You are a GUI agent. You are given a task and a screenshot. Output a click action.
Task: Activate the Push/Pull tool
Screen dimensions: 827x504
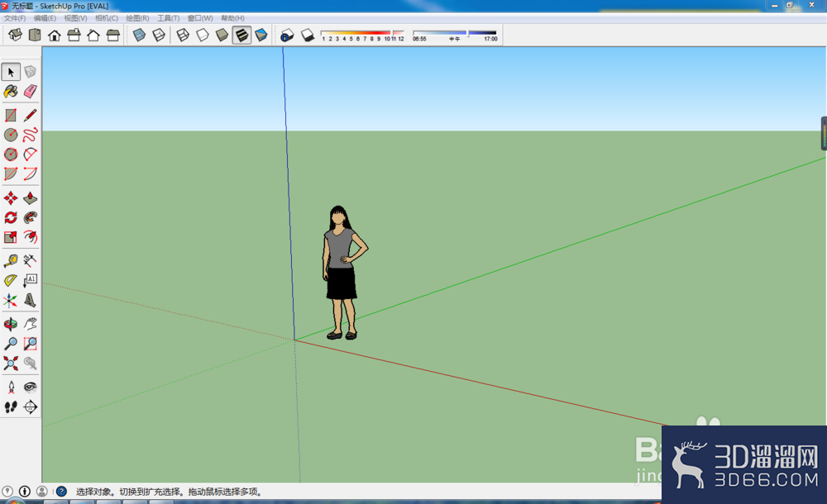point(30,198)
